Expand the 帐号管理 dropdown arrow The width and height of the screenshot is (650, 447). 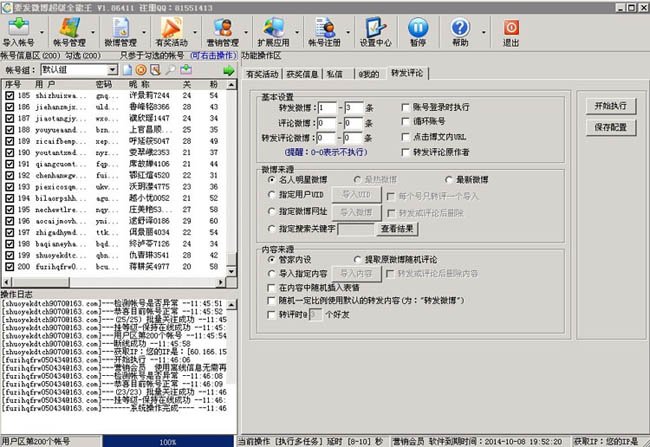[93, 32]
